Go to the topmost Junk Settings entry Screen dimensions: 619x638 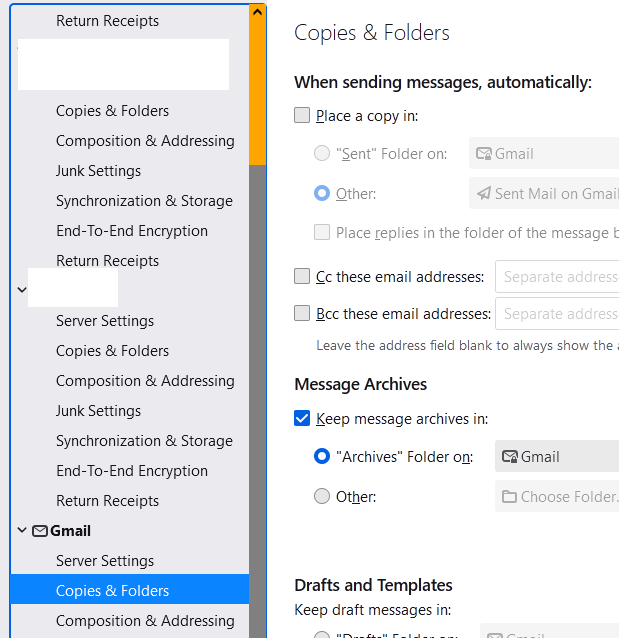(x=98, y=171)
